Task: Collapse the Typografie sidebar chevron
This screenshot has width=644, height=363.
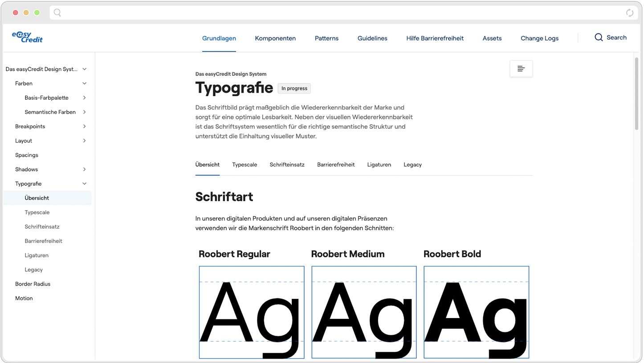Action: [x=84, y=184]
